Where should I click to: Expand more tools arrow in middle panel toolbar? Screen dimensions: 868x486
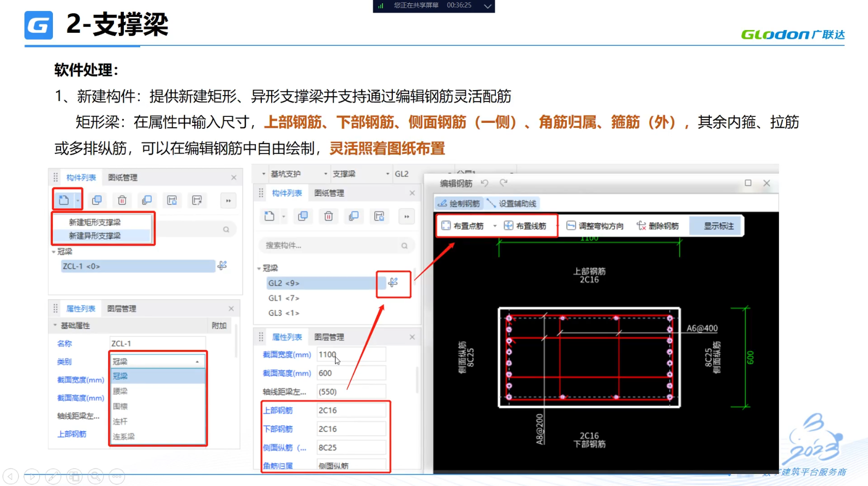(406, 216)
